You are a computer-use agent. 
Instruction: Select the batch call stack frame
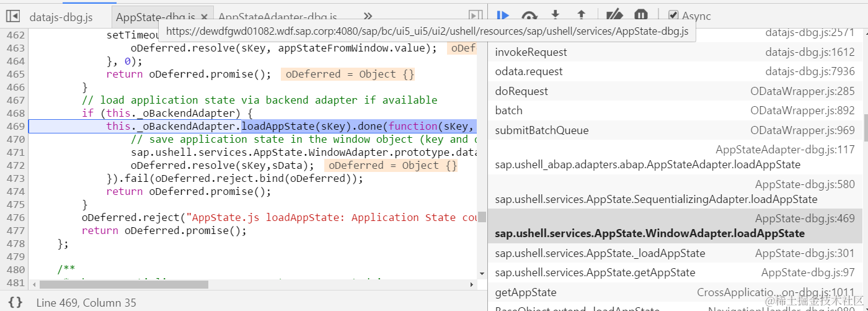pyautogui.click(x=675, y=110)
